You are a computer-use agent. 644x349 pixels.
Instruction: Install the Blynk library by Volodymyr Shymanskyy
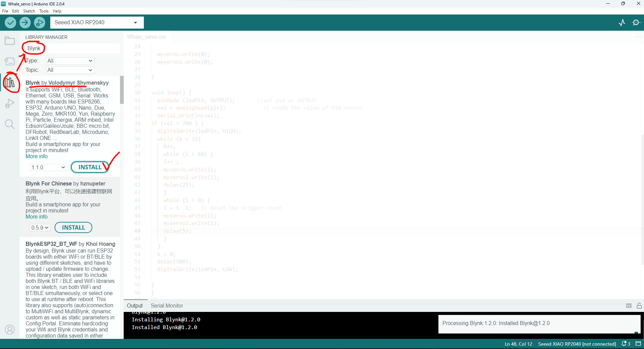point(90,167)
